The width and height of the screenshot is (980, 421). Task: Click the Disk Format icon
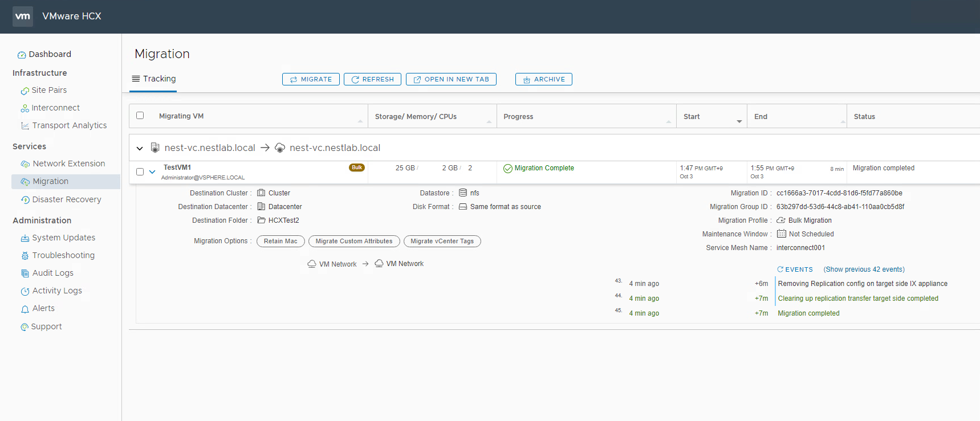pos(463,207)
